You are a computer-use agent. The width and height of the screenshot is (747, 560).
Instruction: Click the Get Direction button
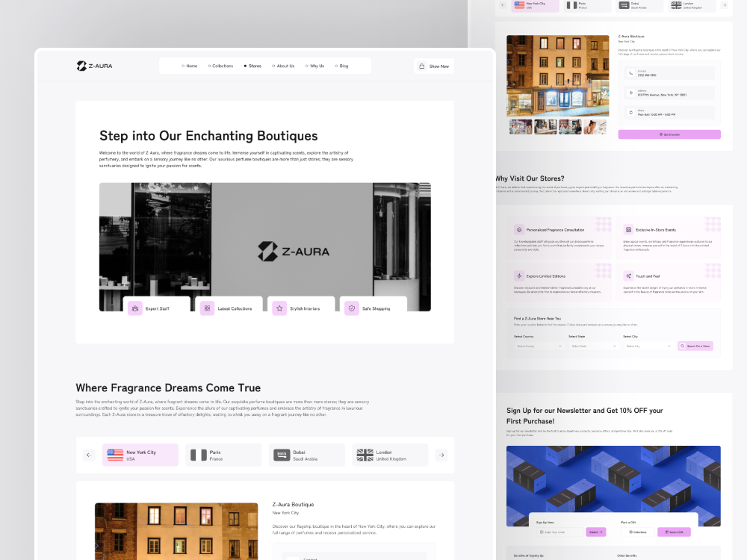click(x=669, y=134)
